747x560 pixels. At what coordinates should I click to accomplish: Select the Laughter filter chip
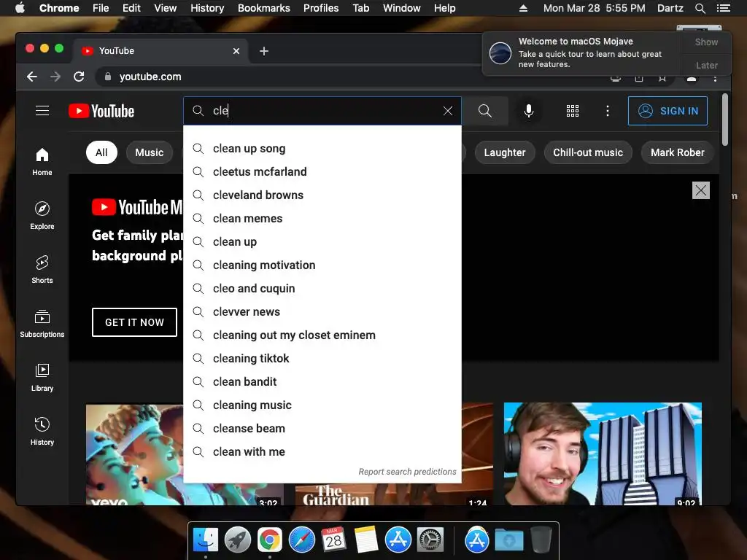point(505,152)
